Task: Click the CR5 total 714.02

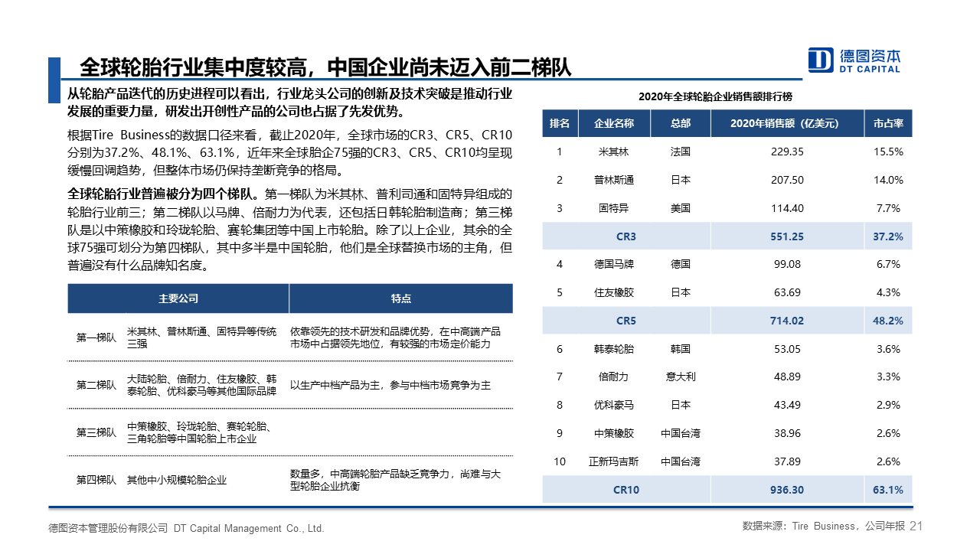Action: point(788,321)
